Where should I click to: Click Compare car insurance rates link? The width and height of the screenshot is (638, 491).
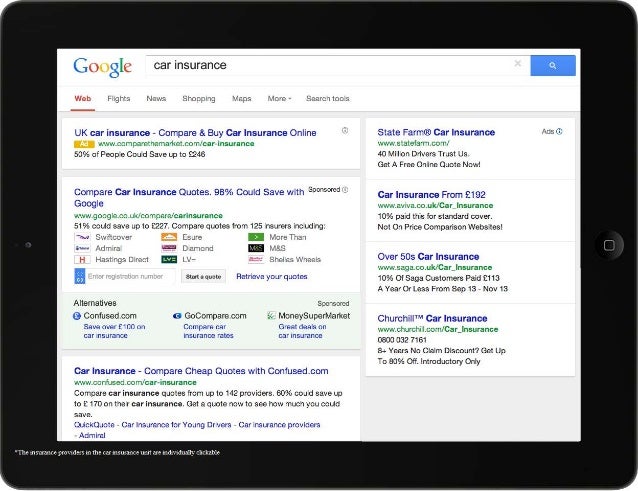click(208, 331)
